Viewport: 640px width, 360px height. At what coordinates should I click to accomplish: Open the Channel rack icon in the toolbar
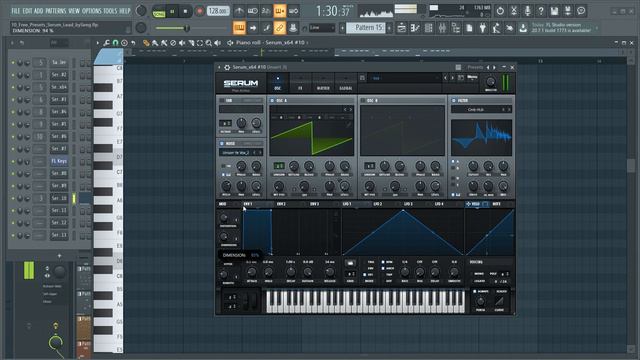point(429,28)
